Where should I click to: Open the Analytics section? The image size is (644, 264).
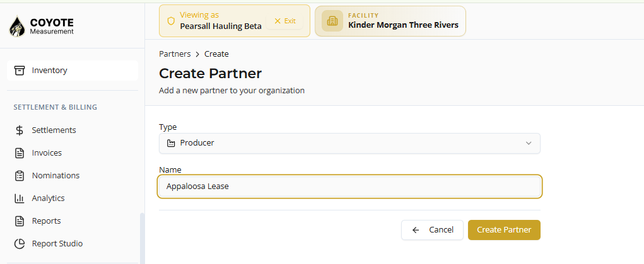(73, 198)
